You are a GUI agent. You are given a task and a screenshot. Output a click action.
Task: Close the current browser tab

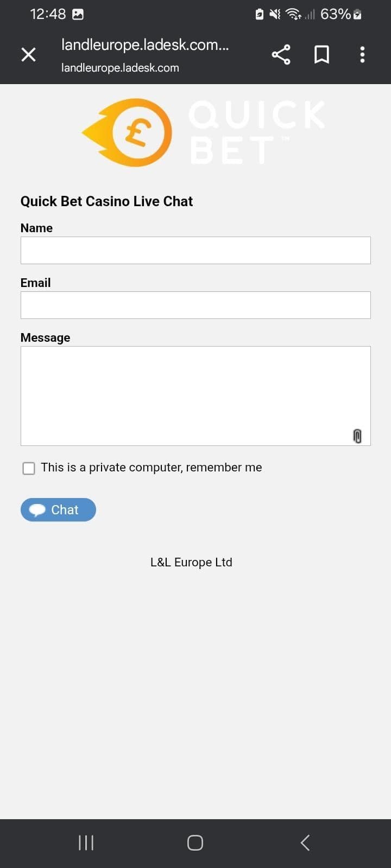click(x=28, y=54)
